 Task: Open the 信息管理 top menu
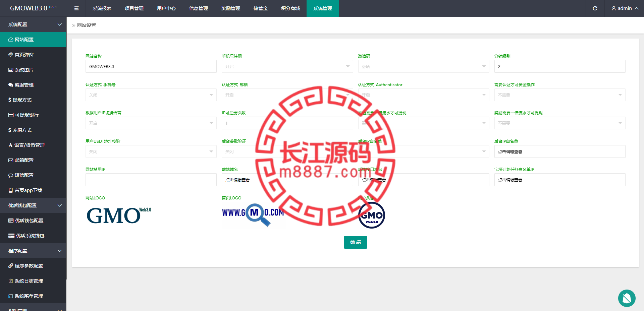pyautogui.click(x=199, y=8)
